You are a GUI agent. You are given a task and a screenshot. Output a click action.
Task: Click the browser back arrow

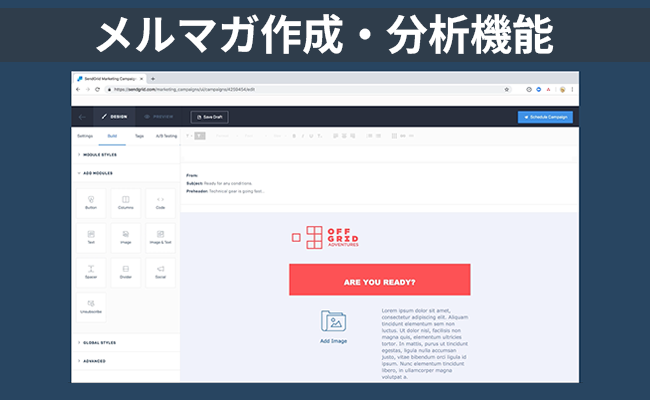tap(78, 90)
